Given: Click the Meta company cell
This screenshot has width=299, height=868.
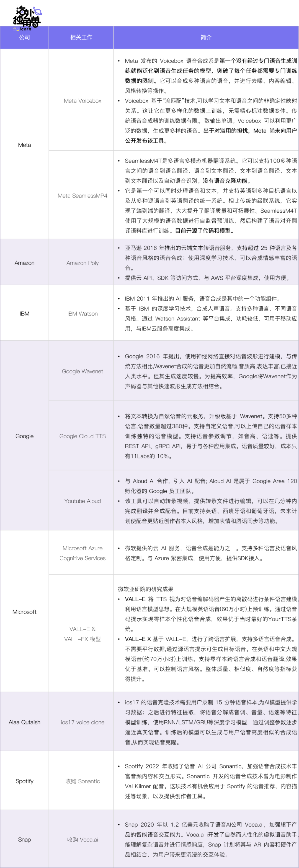Looking at the screenshot, I should point(24,145).
